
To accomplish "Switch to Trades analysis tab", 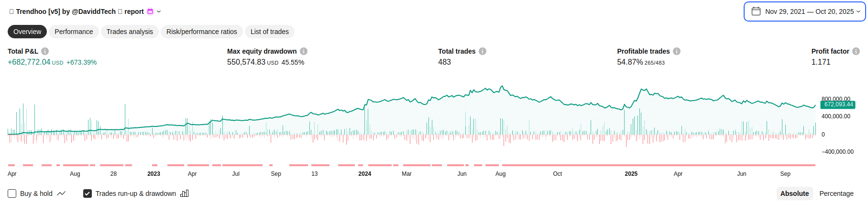I will (x=130, y=32).
